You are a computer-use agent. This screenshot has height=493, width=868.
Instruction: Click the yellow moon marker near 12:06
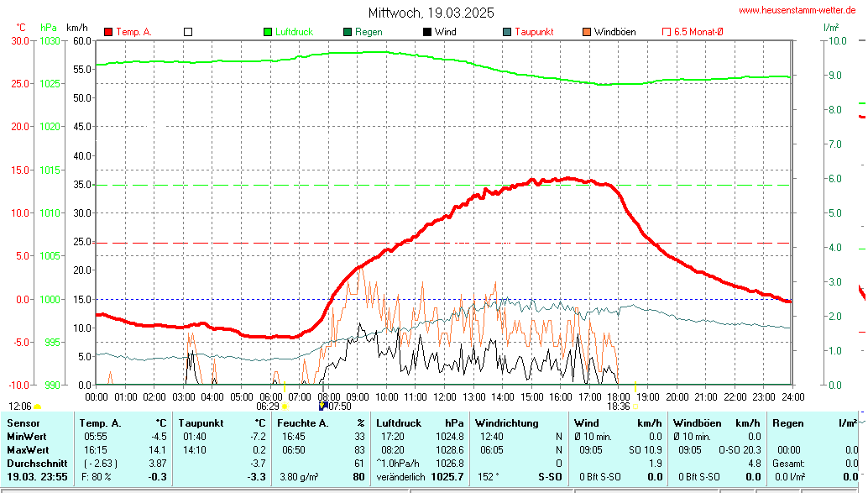coord(38,406)
